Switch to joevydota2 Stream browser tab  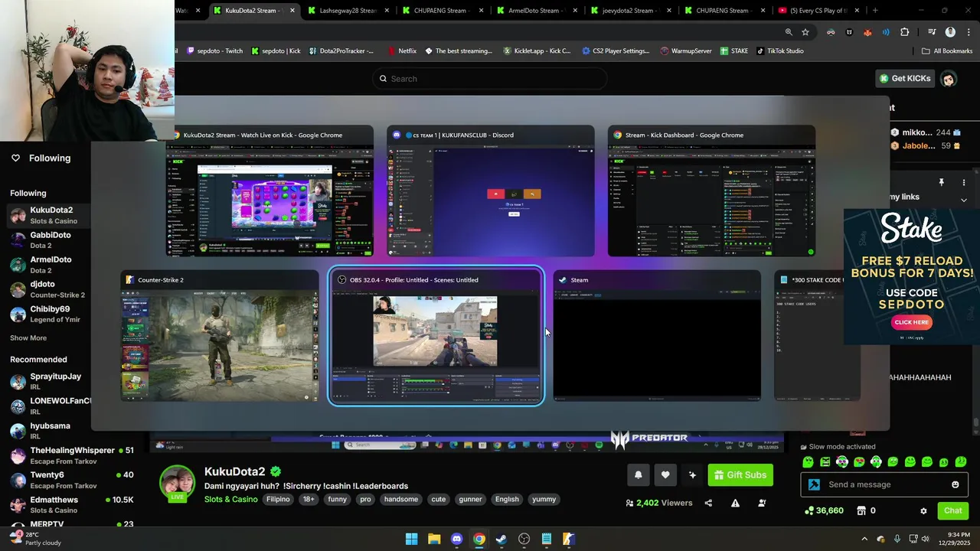[x=632, y=11]
